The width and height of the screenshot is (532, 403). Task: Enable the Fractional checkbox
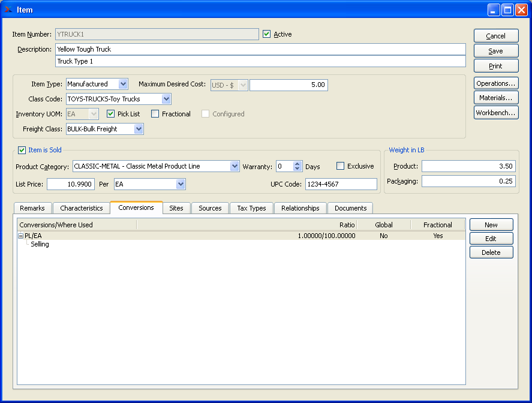(155, 114)
